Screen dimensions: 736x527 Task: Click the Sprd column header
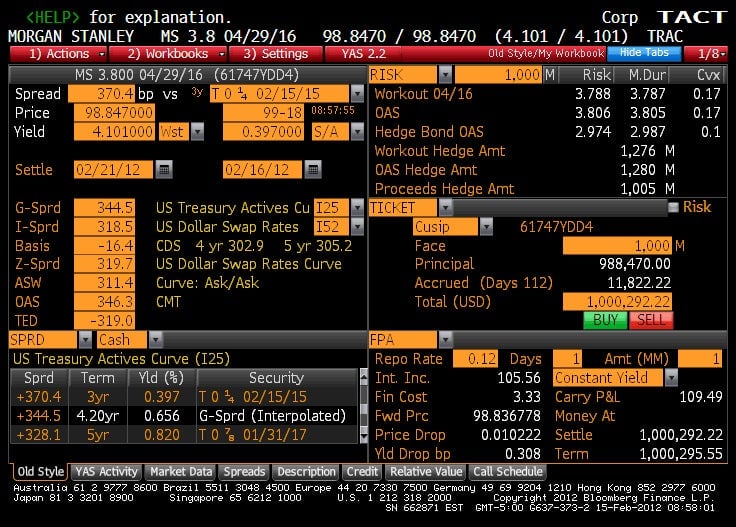point(39,378)
